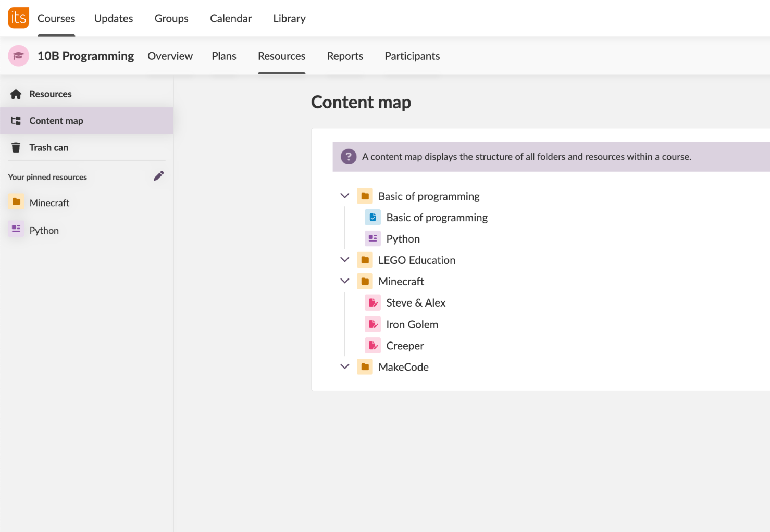The width and height of the screenshot is (770, 532).
Task: Open the Creeper assignment
Action: [405, 346]
